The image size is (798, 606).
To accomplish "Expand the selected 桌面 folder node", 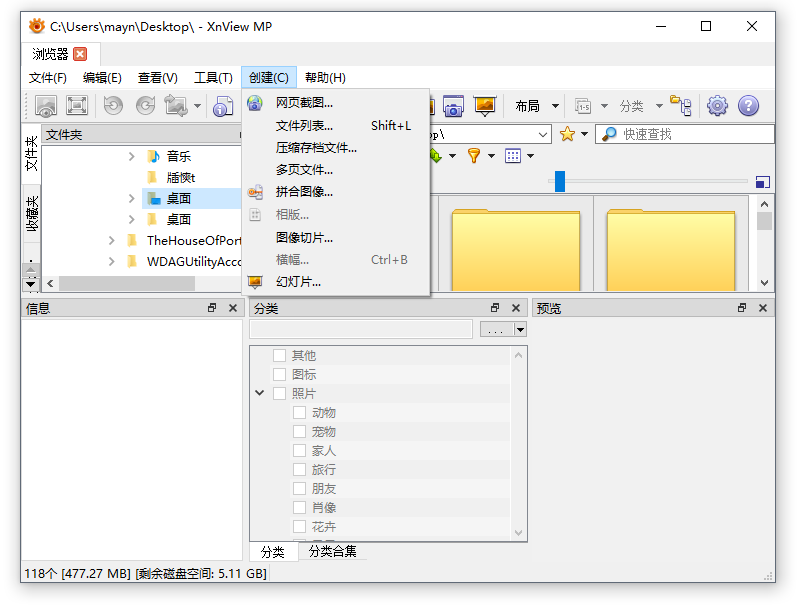I will coord(131,198).
